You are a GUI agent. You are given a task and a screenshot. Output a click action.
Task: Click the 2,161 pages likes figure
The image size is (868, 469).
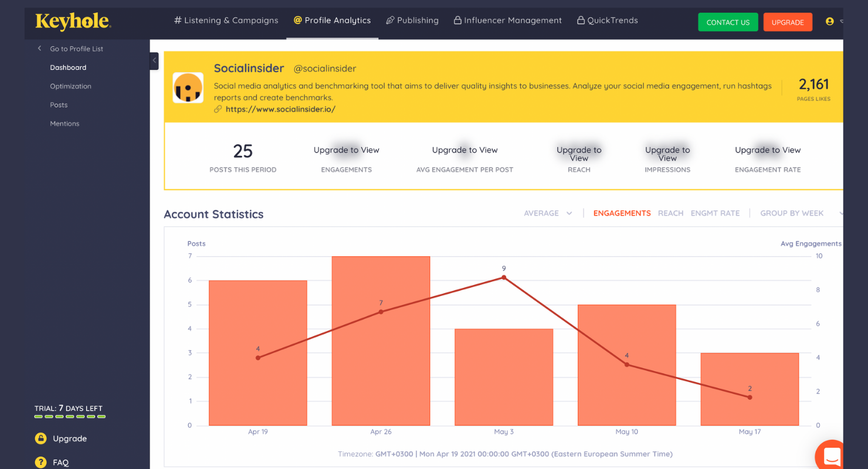coord(814,84)
